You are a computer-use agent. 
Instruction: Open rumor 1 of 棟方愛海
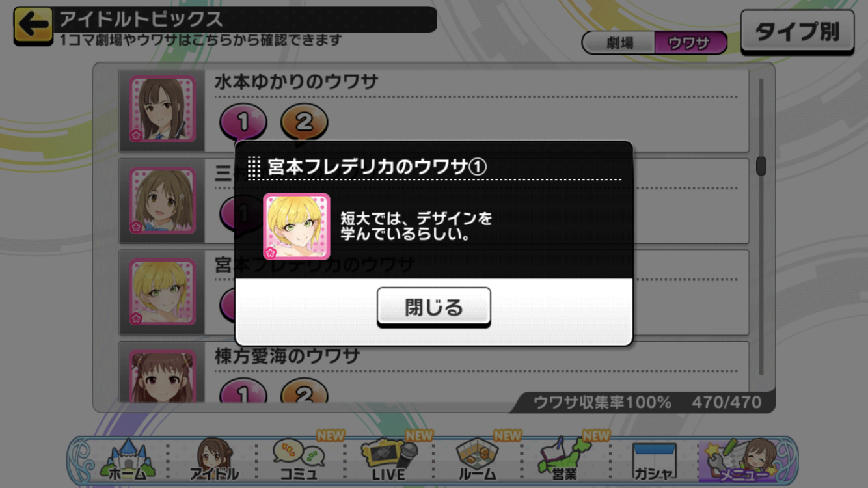click(243, 392)
